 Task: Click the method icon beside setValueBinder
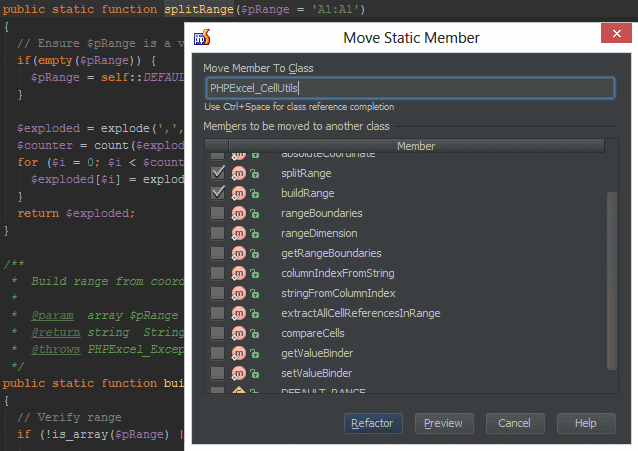coord(239,373)
